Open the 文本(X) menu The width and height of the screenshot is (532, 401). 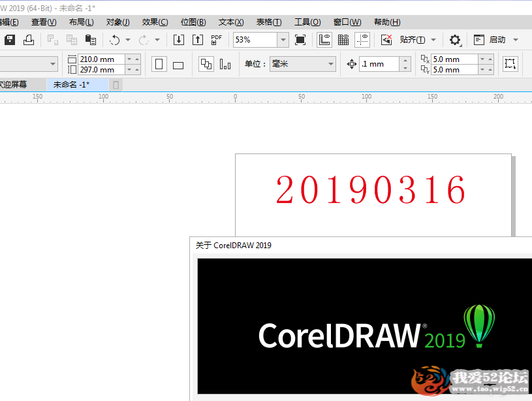pyautogui.click(x=231, y=22)
